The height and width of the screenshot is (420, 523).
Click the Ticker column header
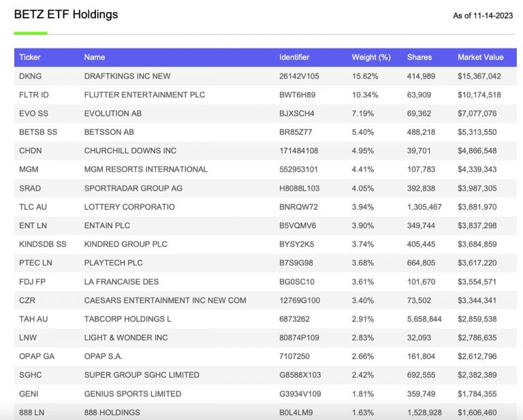click(30, 57)
